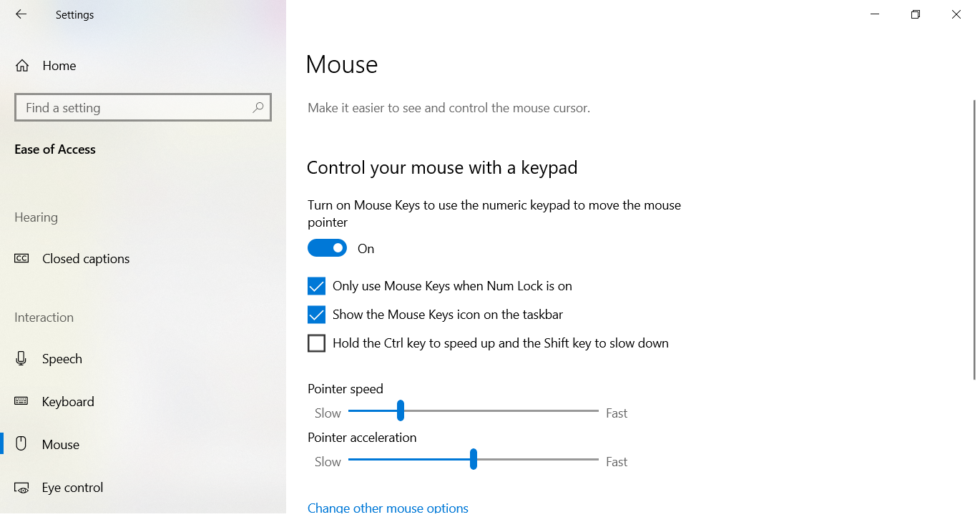Uncheck Only use Mouse Keys when Num Lock is on
980x522 pixels.
click(316, 285)
